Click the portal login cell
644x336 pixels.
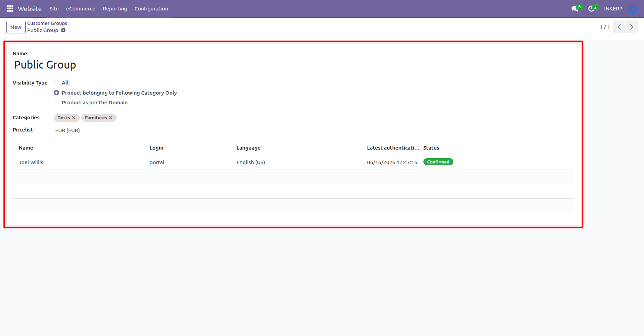[x=157, y=162]
